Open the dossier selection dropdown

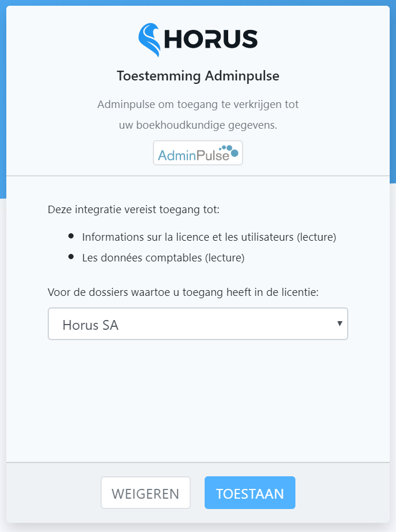pyautogui.click(x=198, y=323)
